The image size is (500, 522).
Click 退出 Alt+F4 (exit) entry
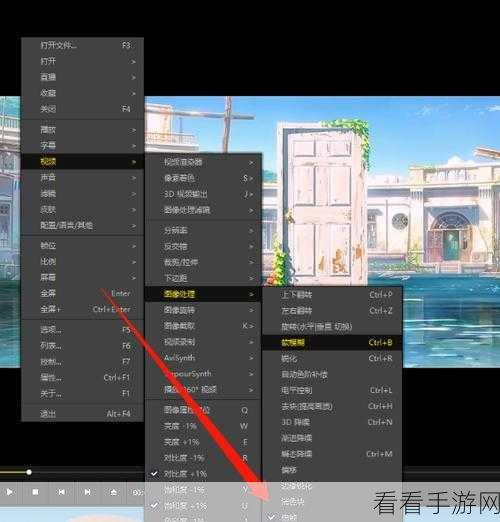tap(82, 414)
